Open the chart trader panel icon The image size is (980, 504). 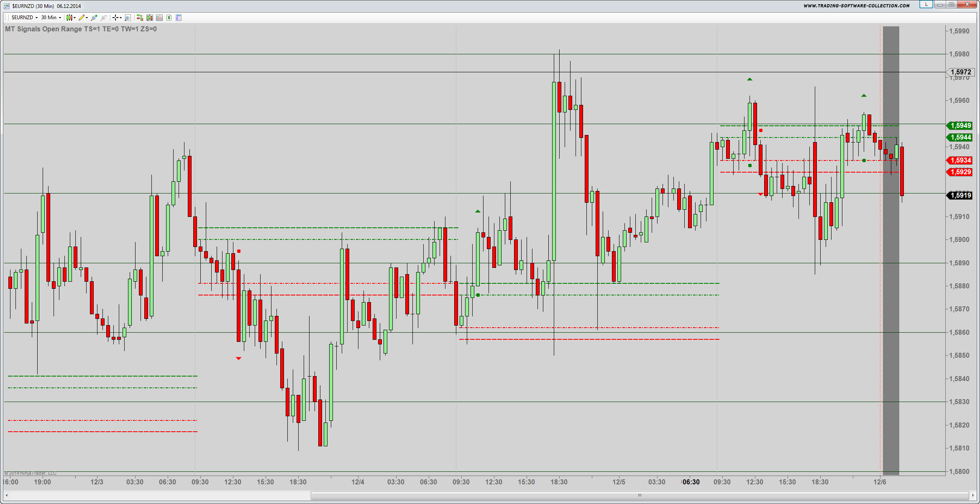click(140, 18)
